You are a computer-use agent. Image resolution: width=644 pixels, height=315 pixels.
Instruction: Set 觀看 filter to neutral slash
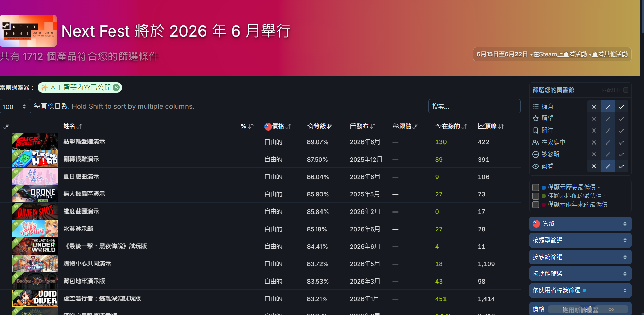pyautogui.click(x=608, y=166)
